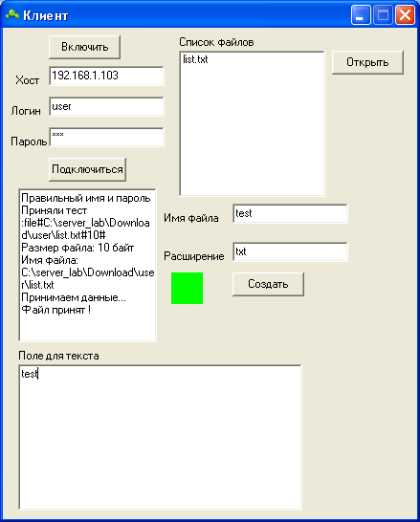Select the Логин input field
Screen dimensions: 420x522
106,106
